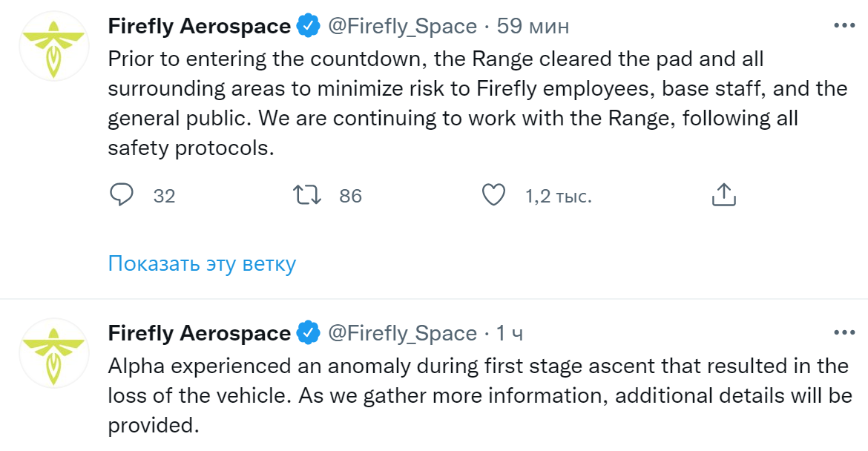Click the 1,2 тыс. likes count

558,196
